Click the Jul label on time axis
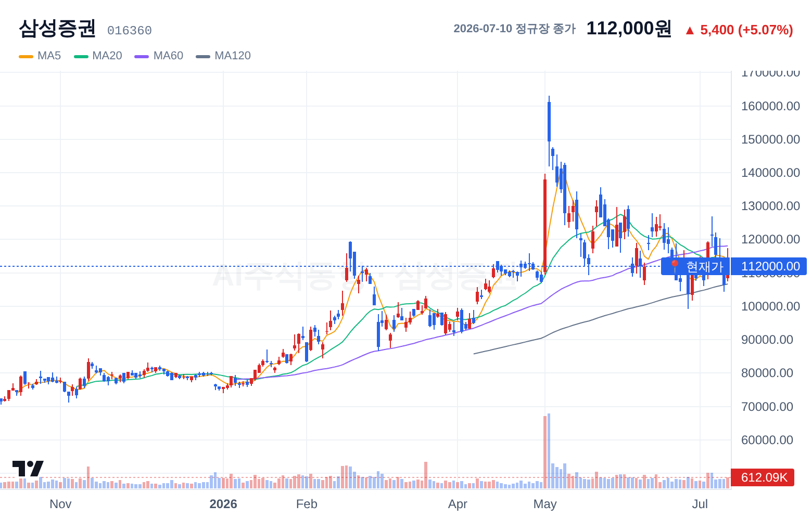Image resolution: width=812 pixels, height=518 pixels. point(700,504)
